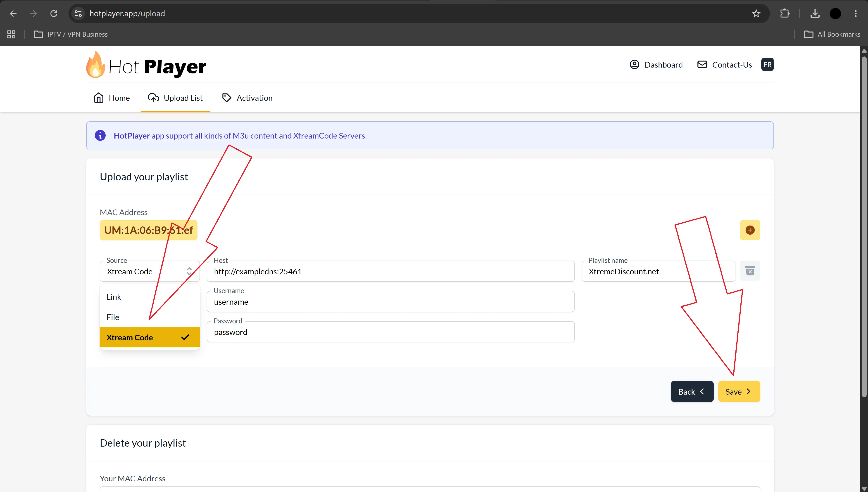The image size is (868, 492).
Task: Click the browser forward arrow
Action: tap(33, 14)
